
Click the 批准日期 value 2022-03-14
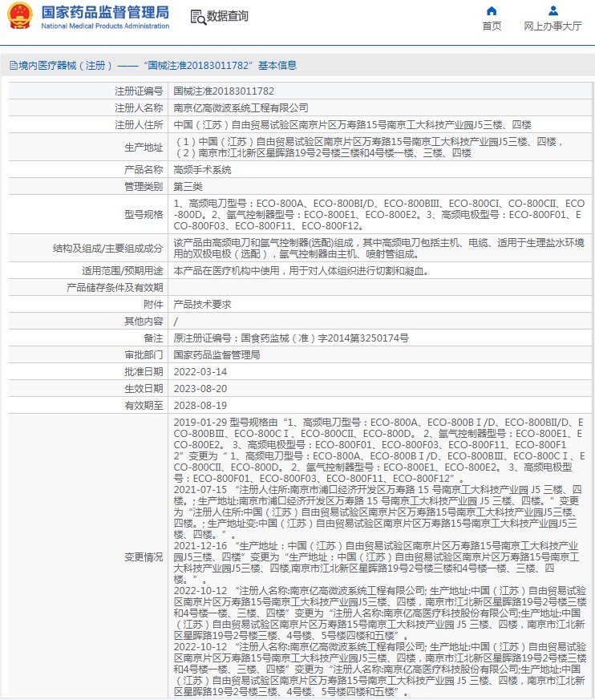click(x=200, y=372)
